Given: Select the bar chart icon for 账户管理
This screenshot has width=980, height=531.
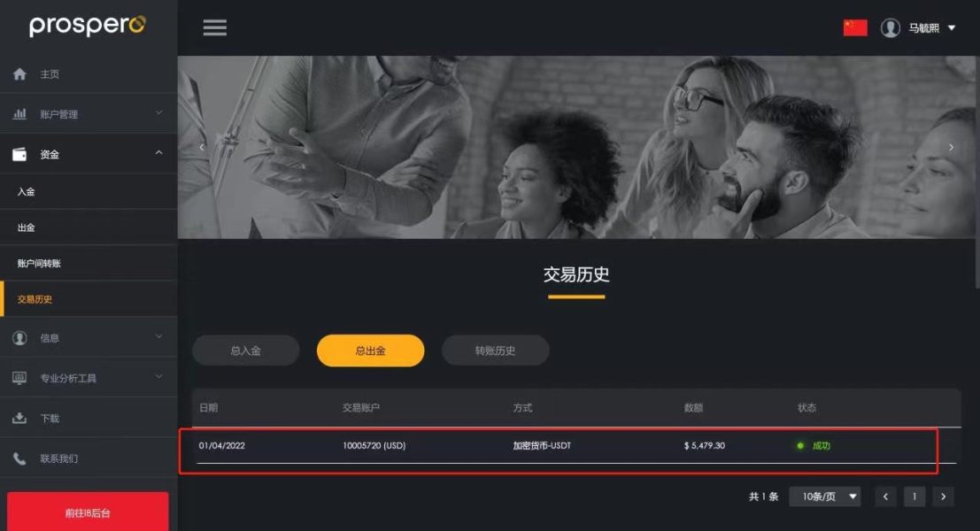Looking at the screenshot, I should (x=19, y=113).
